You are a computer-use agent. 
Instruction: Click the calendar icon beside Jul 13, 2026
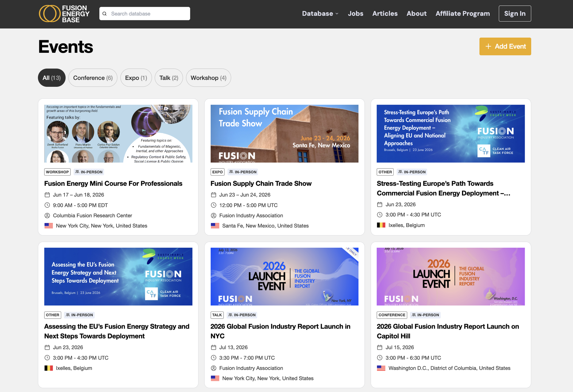coord(213,347)
